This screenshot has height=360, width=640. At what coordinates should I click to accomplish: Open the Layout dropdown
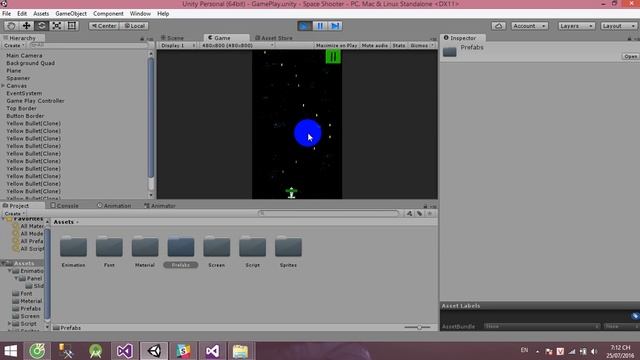tap(619, 26)
